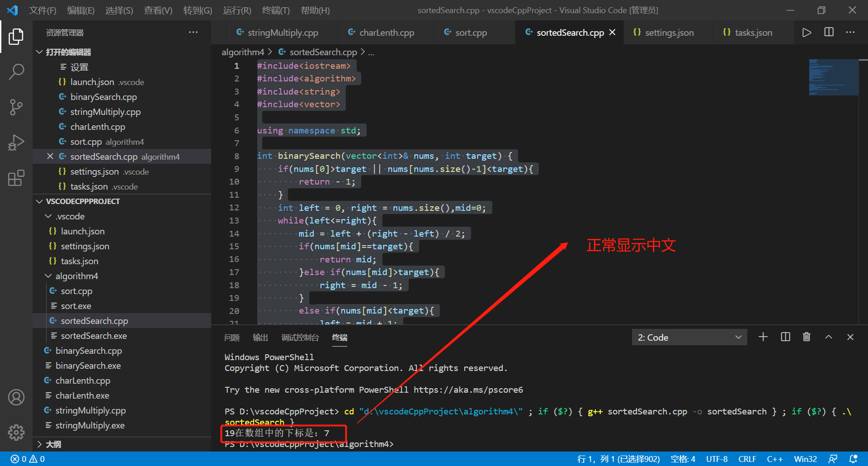Open editor more actions ellipsis
This screenshot has height=466, width=868.
[850, 32]
